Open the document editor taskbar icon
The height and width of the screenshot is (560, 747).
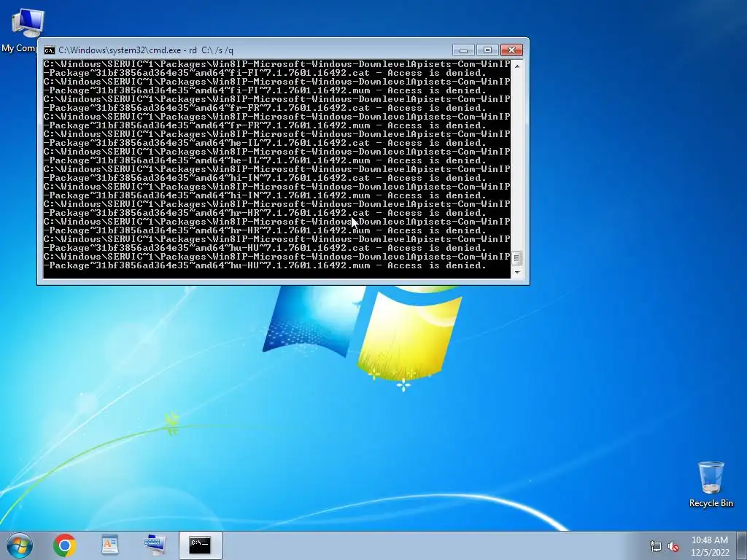pos(110,545)
